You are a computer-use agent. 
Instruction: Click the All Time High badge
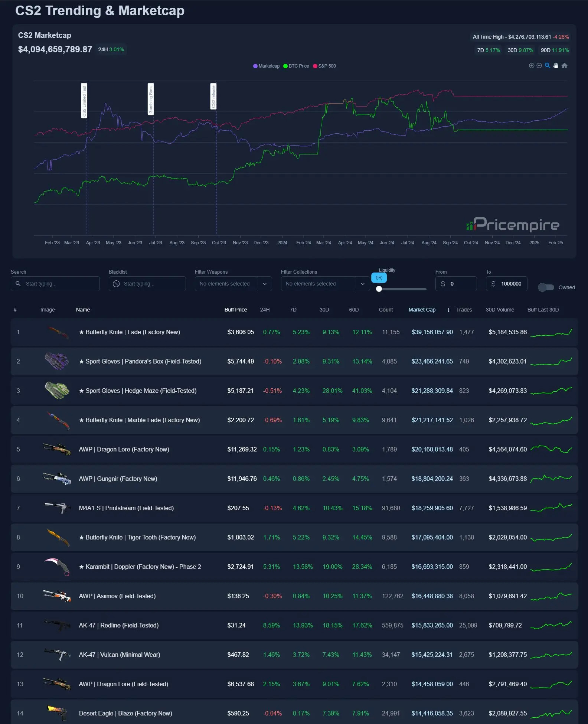click(x=520, y=37)
